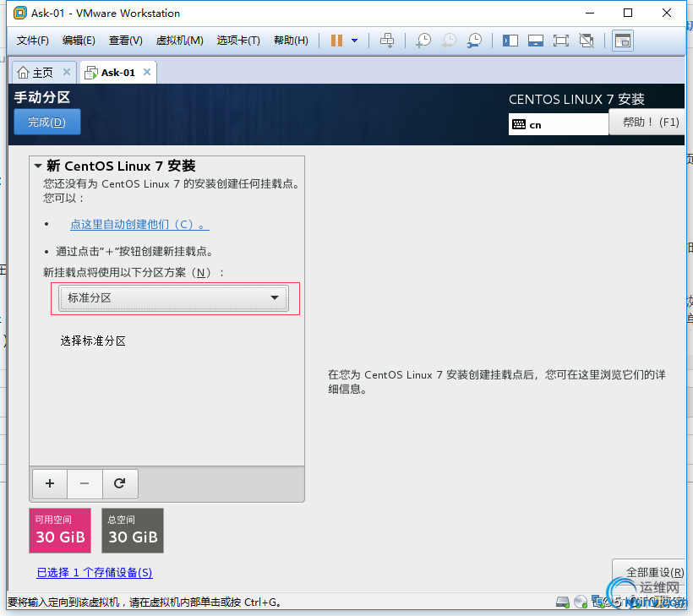Open the power options dropdown arrow beside pause

[354, 41]
